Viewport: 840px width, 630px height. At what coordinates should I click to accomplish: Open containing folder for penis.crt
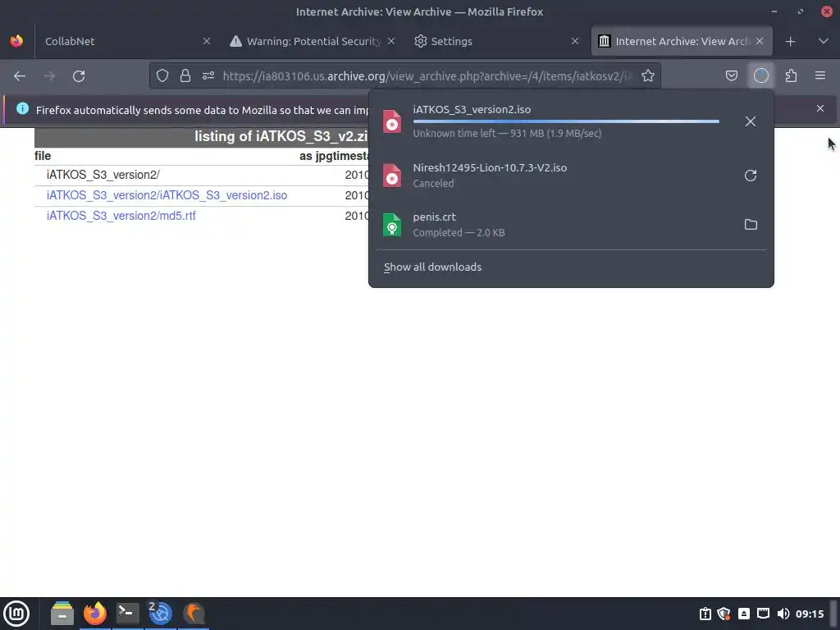[750, 225]
